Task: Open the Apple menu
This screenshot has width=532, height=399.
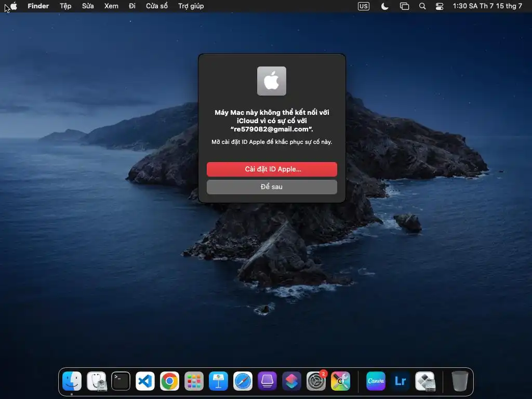Action: 14,6
